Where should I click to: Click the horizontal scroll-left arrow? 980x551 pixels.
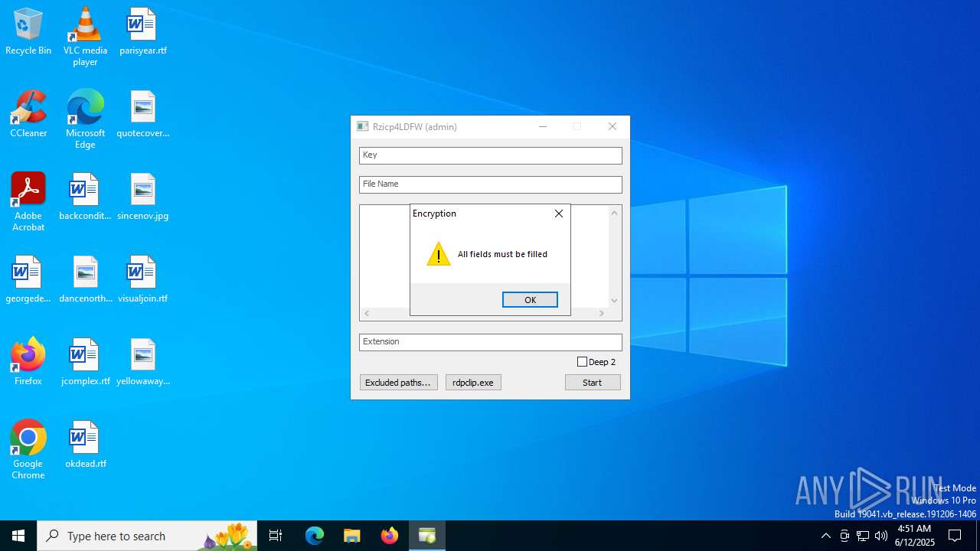[367, 313]
